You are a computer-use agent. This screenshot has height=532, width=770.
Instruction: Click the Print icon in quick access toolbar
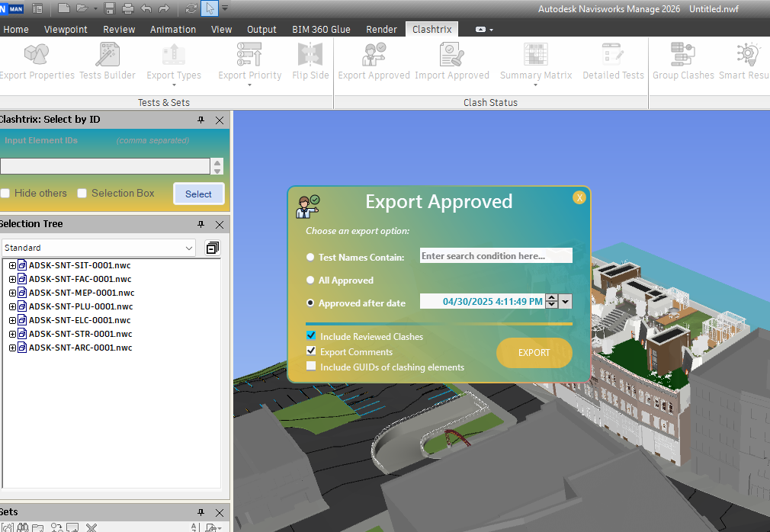click(x=127, y=9)
